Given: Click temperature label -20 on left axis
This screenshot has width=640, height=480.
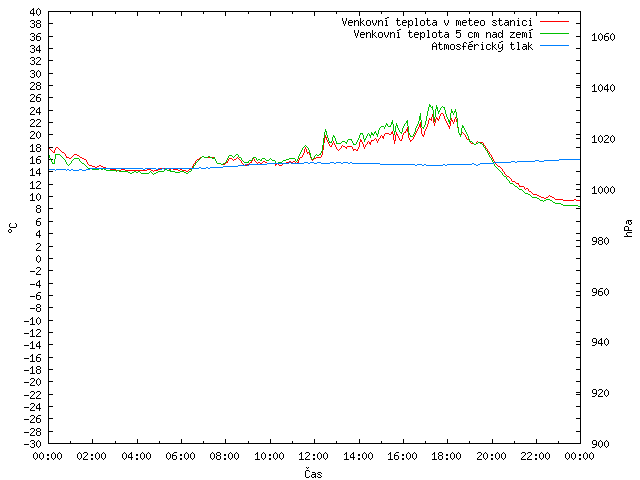Looking at the screenshot, I should [33, 382].
